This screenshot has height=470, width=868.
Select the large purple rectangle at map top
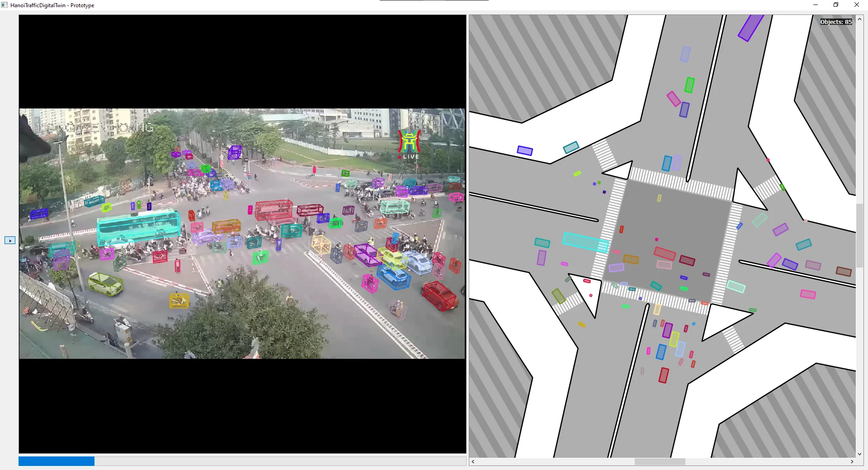pos(751,27)
